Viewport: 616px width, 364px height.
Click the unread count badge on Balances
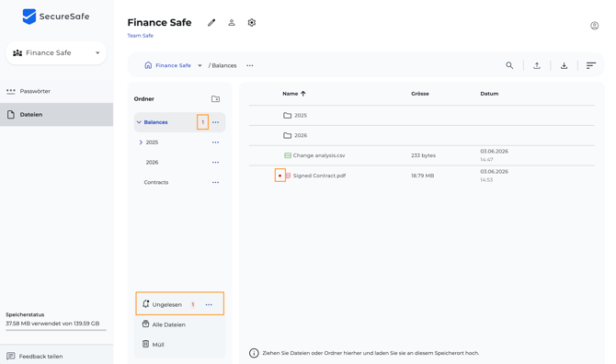click(x=202, y=122)
